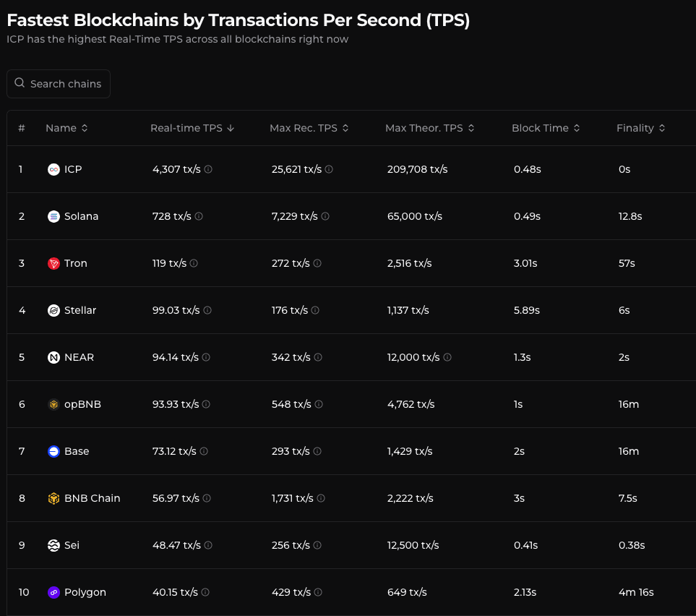Sort by Max Theor. TPS column
The width and height of the screenshot is (696, 616).
point(429,128)
